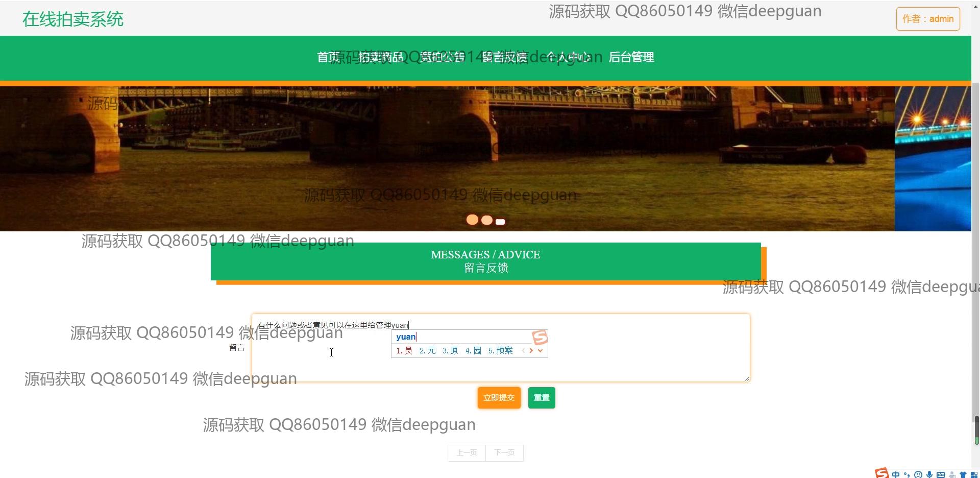Click the blue-lit bridge slide on the right
The image size is (980, 478).
click(933, 159)
